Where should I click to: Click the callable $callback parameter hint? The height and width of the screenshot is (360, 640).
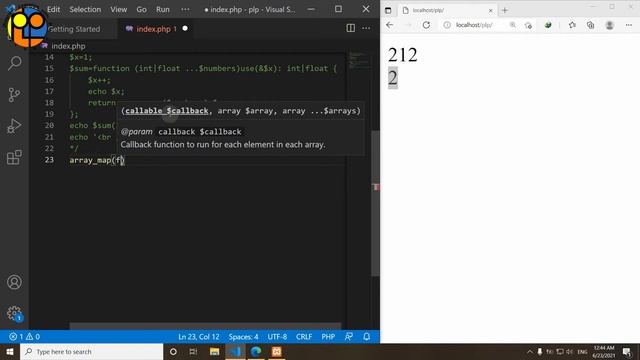click(x=167, y=111)
